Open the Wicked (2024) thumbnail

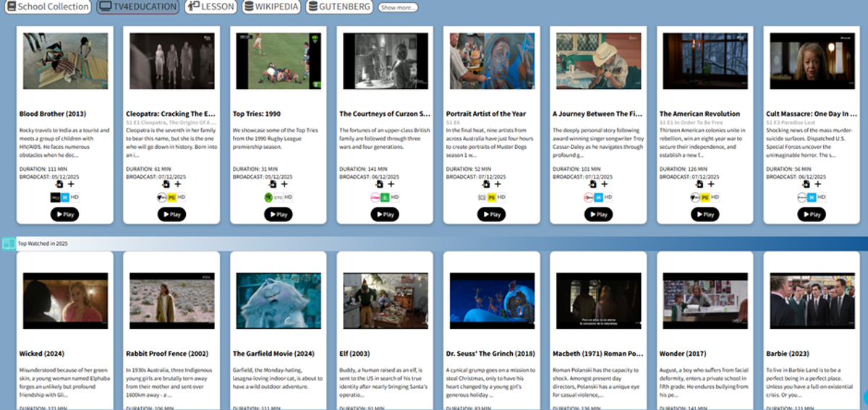[65, 301]
